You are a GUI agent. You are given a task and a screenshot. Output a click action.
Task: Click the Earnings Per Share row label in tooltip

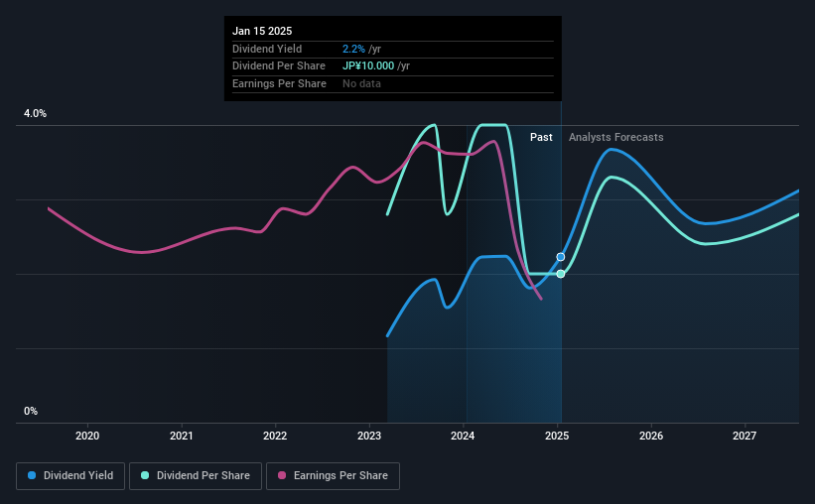click(x=279, y=83)
